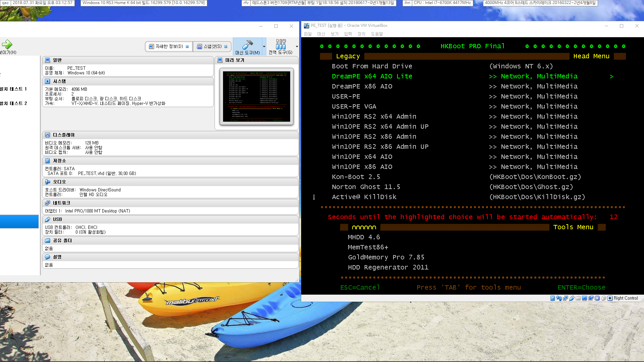This screenshot has width=644, height=362.
Task: Click the USB section plug icon
Action: 48,219
